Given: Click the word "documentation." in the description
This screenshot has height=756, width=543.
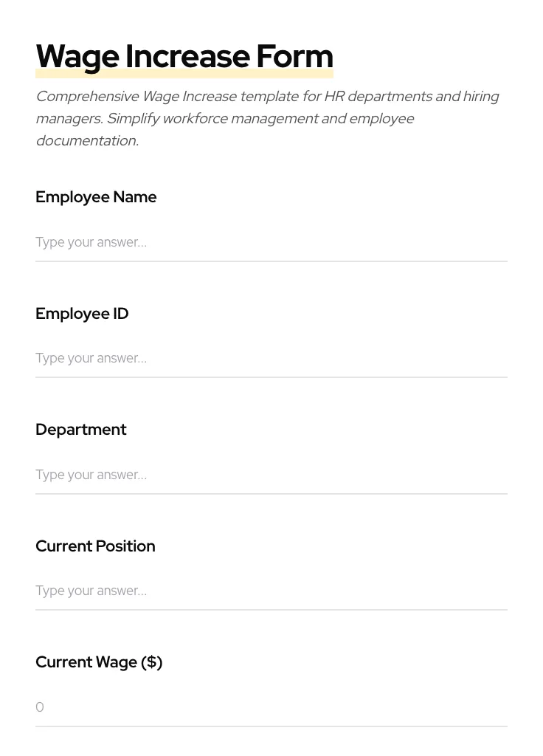Looking at the screenshot, I should click(87, 141).
